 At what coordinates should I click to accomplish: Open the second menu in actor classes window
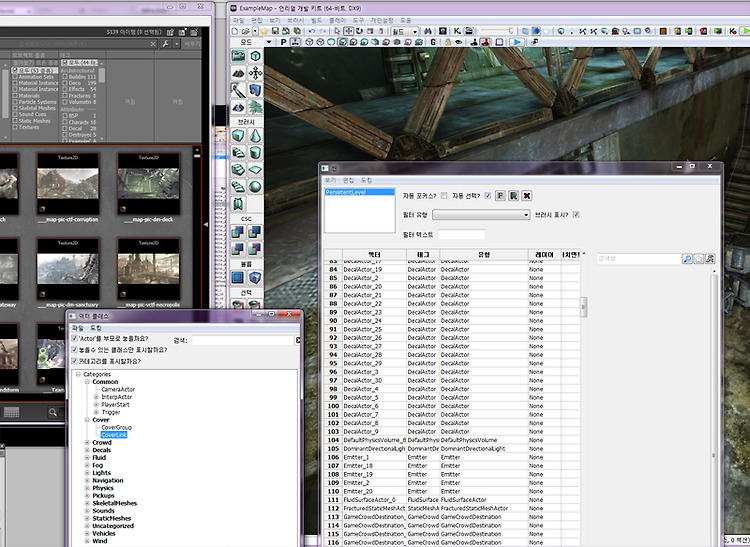96,328
